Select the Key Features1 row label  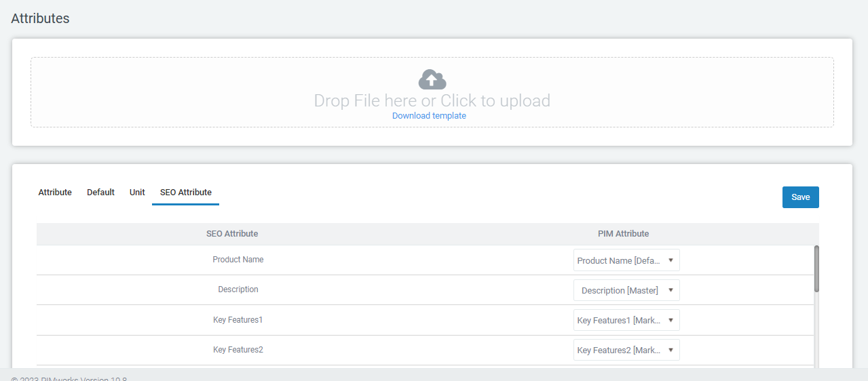238,319
